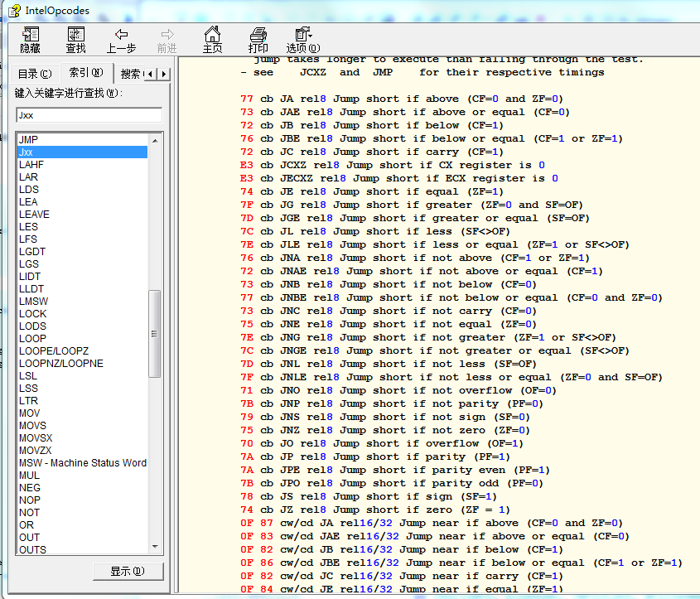This screenshot has width=700, height=599.
Task: Select LOOP in the index list
Action: (83, 339)
